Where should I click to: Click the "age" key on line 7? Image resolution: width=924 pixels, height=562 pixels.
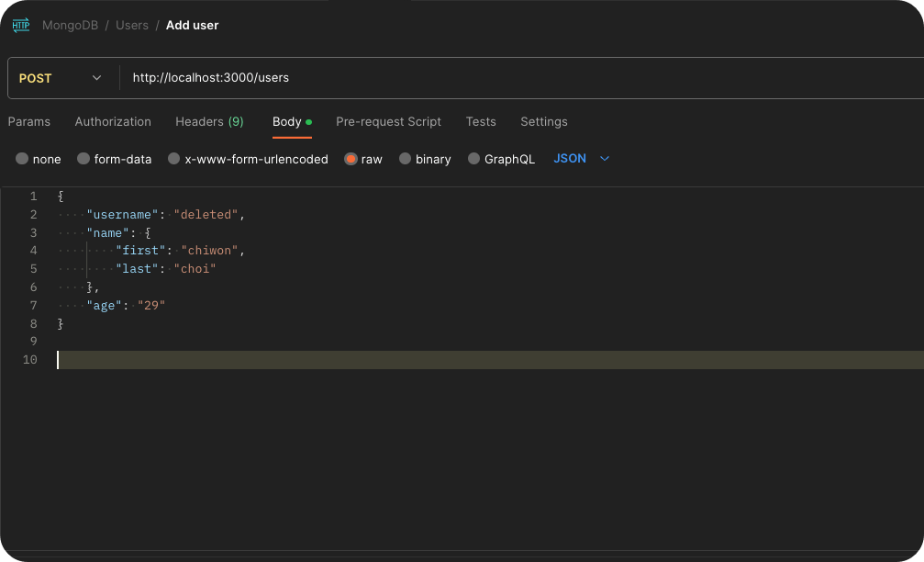click(105, 306)
